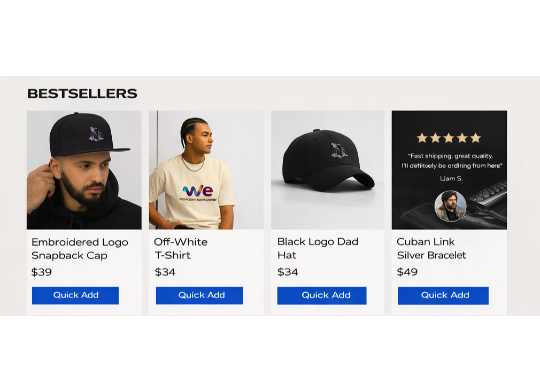The width and height of the screenshot is (540, 392).
Task: Click the Off-White T-Shirt title
Action: (x=181, y=249)
